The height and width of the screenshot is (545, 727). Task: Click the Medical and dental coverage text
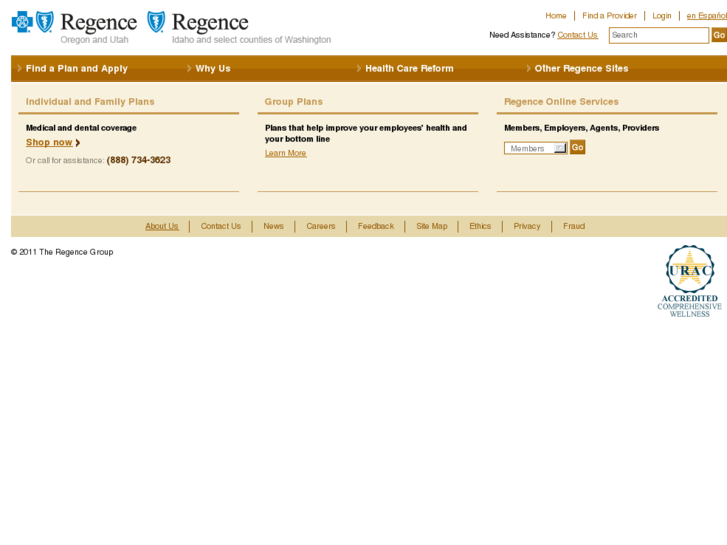(x=81, y=128)
